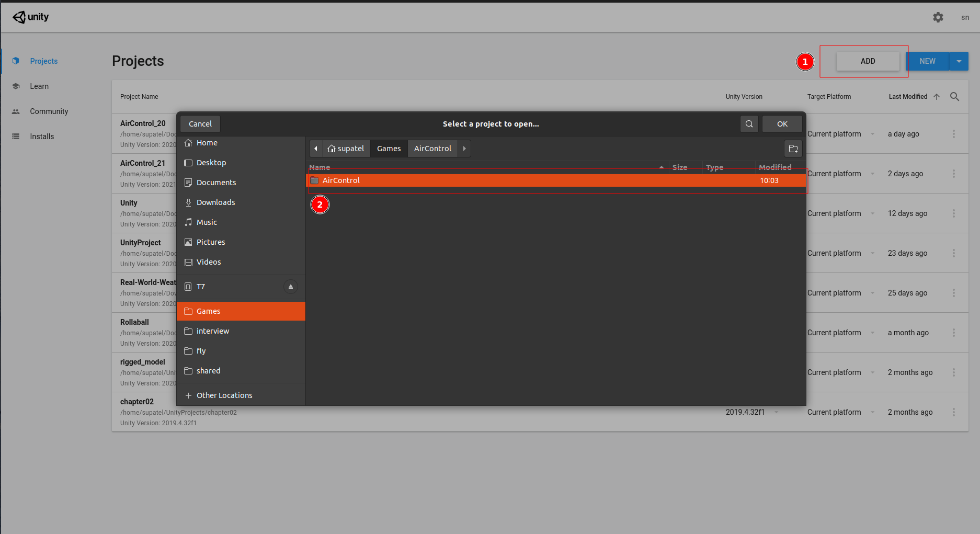The image size is (980, 534).
Task: Open Documents location in sidebar
Action: [x=241, y=183]
